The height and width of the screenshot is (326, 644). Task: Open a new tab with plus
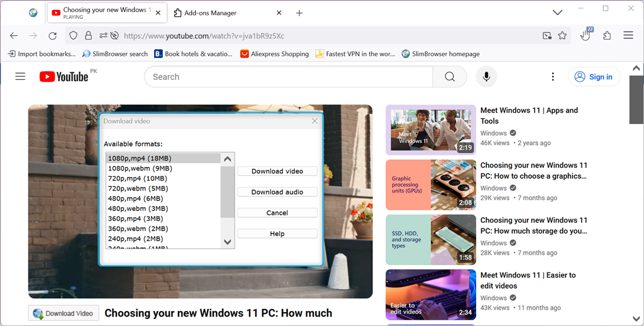coord(299,13)
